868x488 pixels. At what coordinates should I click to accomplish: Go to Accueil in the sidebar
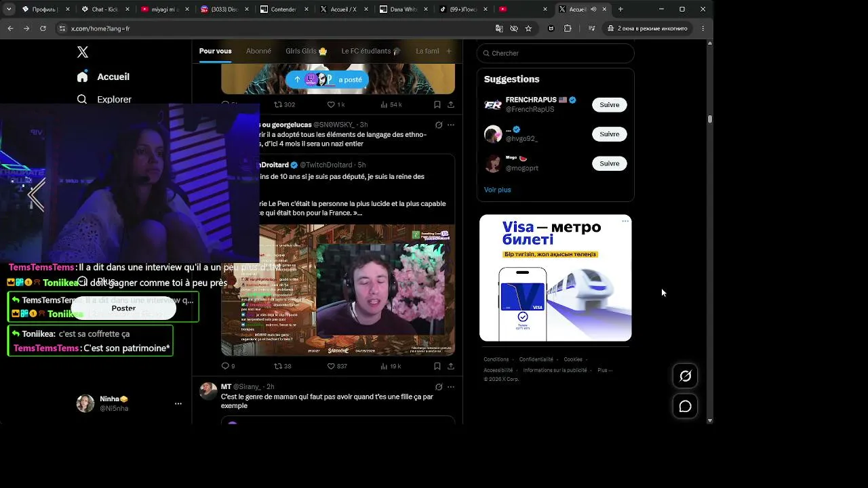pyautogui.click(x=103, y=77)
